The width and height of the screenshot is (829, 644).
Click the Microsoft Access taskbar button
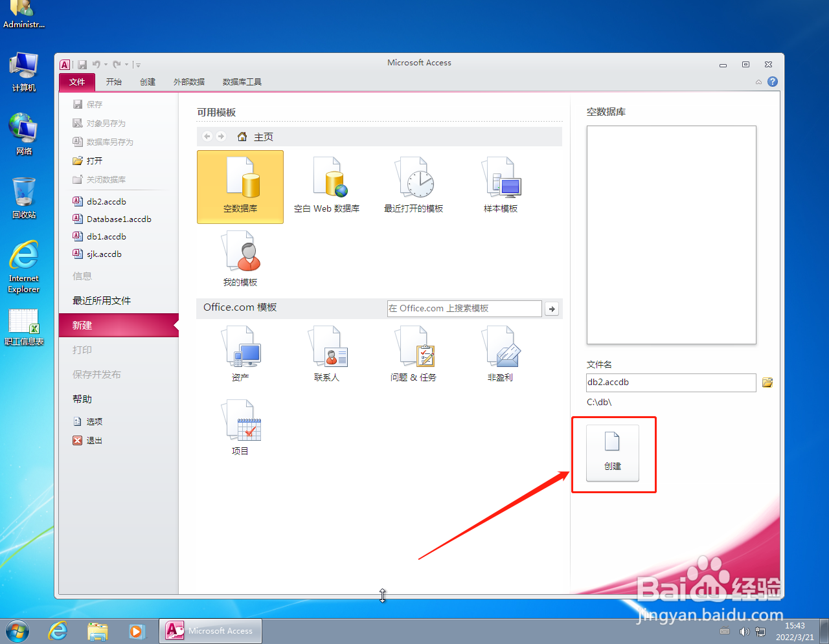click(x=210, y=630)
